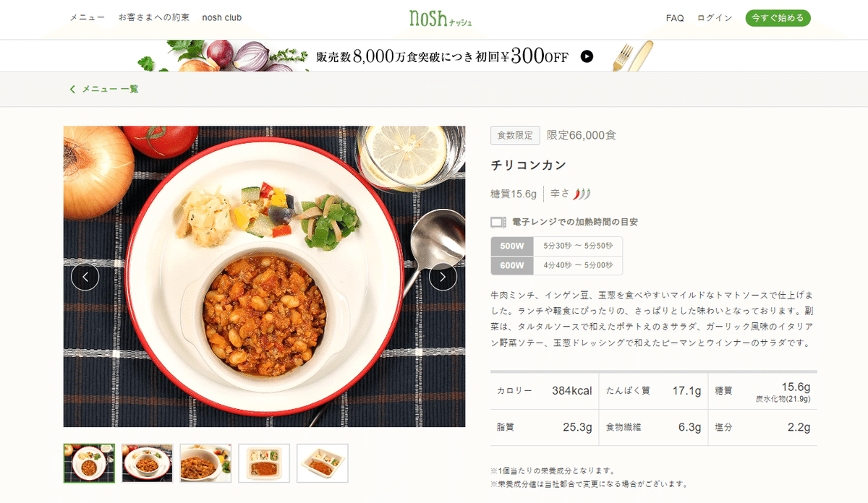868x503 pixels.
Task: Click the 今すぐ始める green button
Action: click(778, 18)
